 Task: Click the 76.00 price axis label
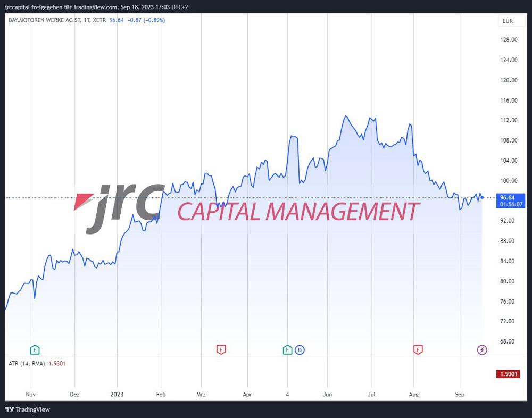tap(507, 302)
